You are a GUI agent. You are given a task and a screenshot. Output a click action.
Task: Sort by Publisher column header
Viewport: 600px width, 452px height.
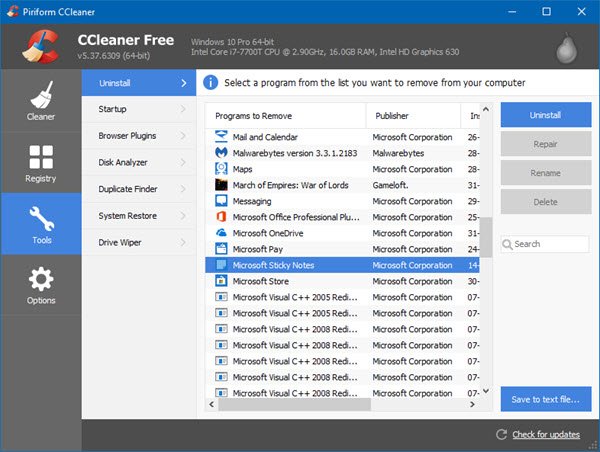(413, 116)
